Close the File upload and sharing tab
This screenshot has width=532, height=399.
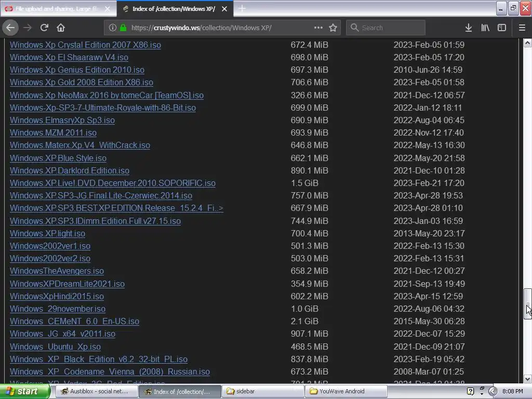107,9
